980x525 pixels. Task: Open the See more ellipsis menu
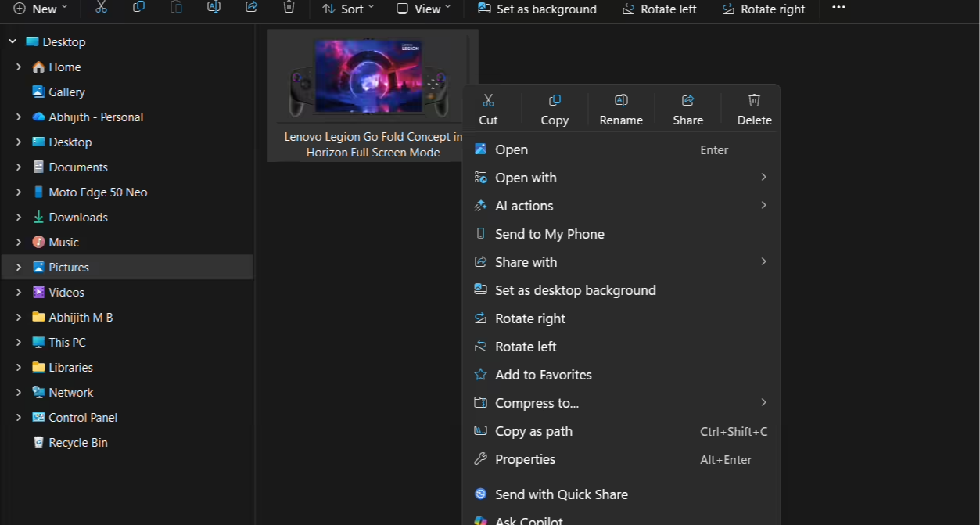[x=838, y=7]
